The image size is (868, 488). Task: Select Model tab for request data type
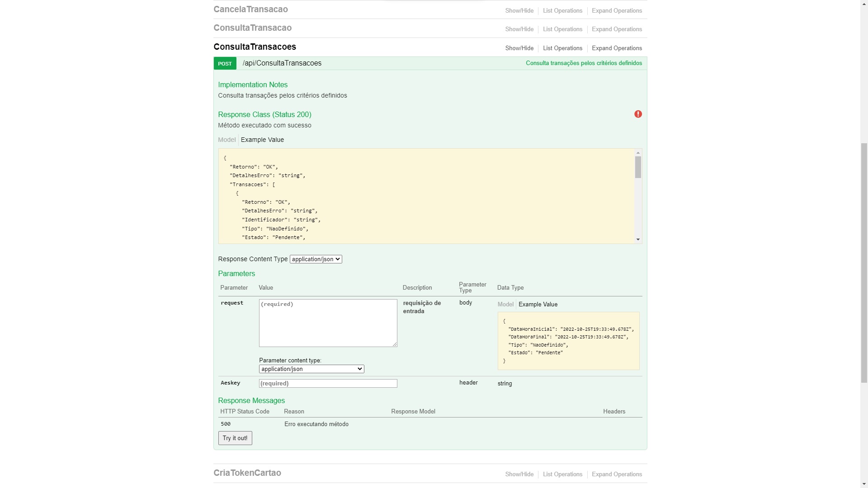[x=505, y=305]
